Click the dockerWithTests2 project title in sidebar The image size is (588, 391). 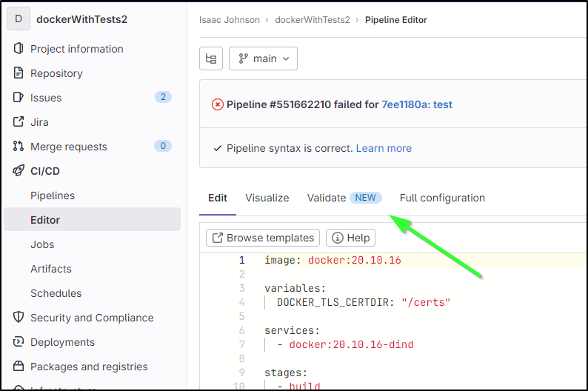pos(81,19)
